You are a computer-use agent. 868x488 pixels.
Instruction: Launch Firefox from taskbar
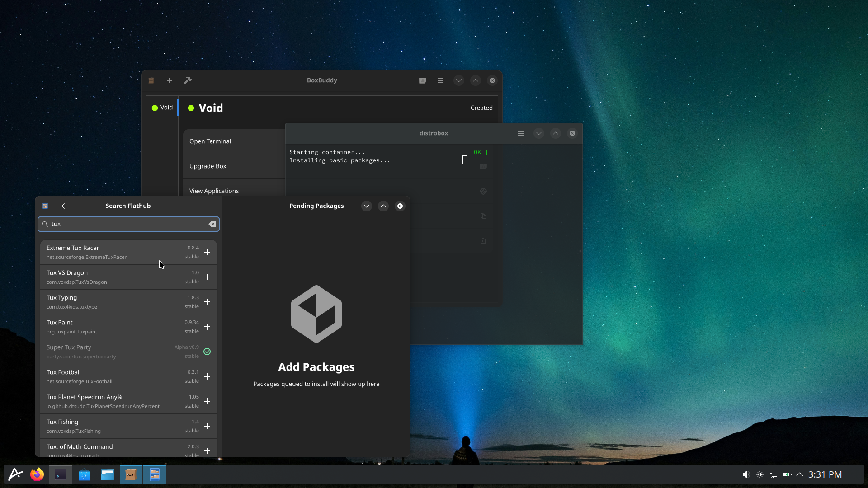37,474
